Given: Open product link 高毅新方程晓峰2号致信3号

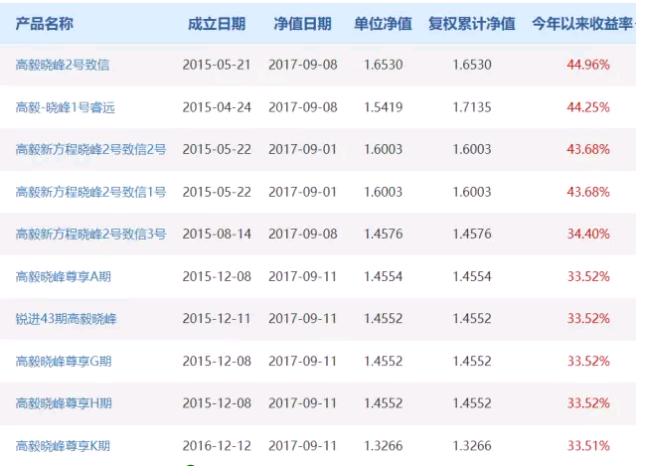Looking at the screenshot, I should (91, 234).
